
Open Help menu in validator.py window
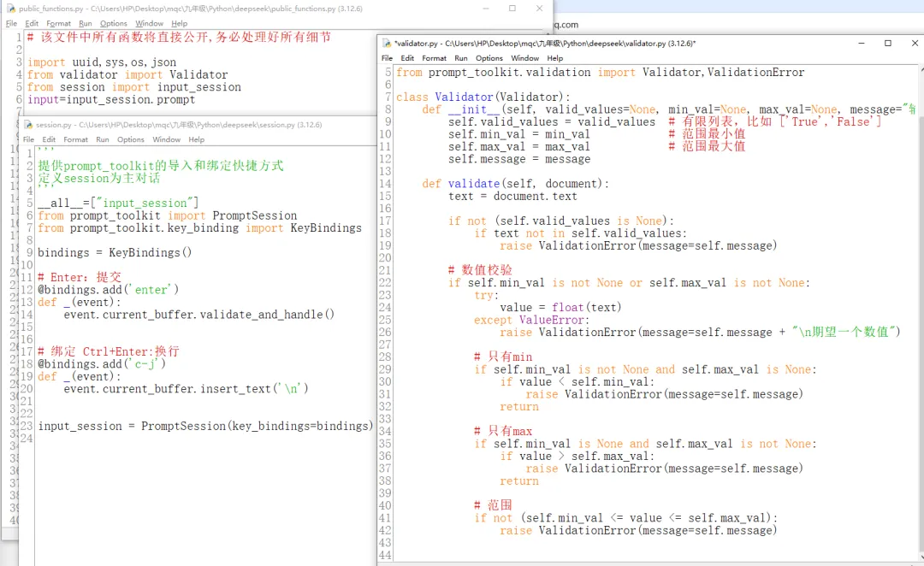tap(555, 58)
